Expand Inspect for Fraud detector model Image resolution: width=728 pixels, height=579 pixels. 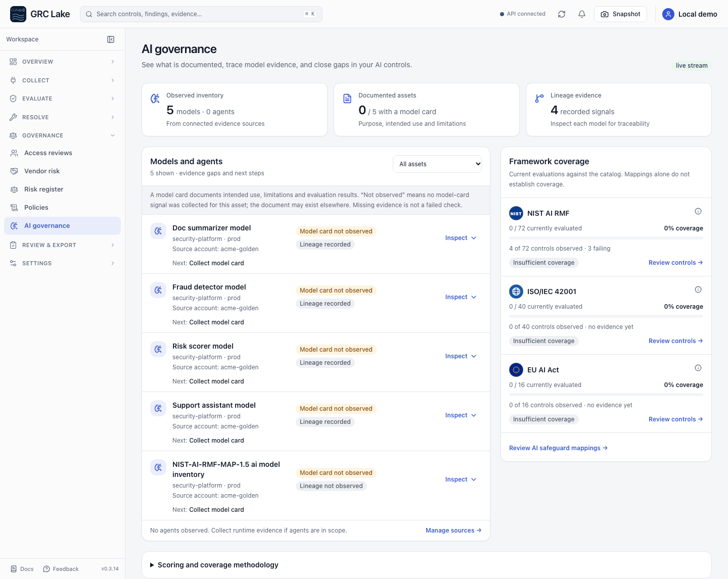click(461, 297)
